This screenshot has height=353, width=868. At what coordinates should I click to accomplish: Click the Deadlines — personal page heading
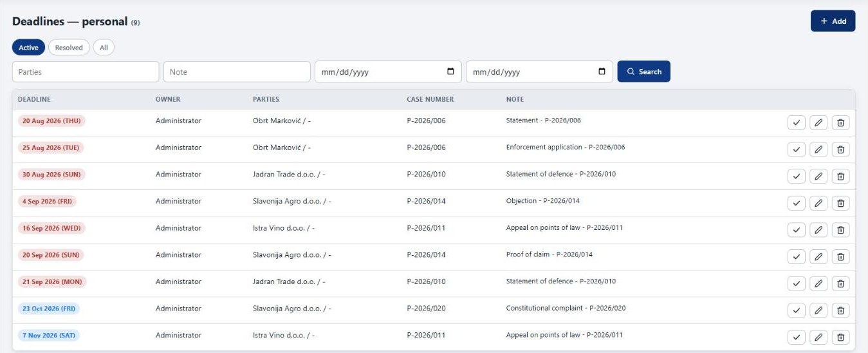70,21
